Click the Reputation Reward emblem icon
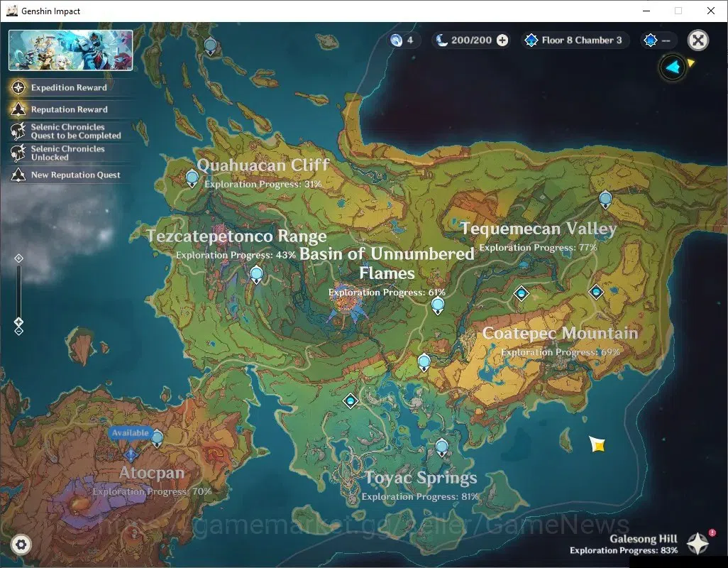728x568 pixels. pyautogui.click(x=18, y=109)
